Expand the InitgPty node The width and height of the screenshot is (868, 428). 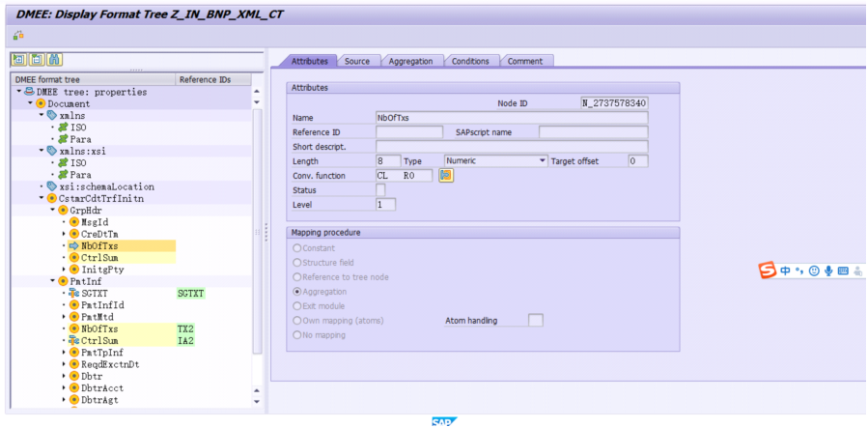(64, 270)
